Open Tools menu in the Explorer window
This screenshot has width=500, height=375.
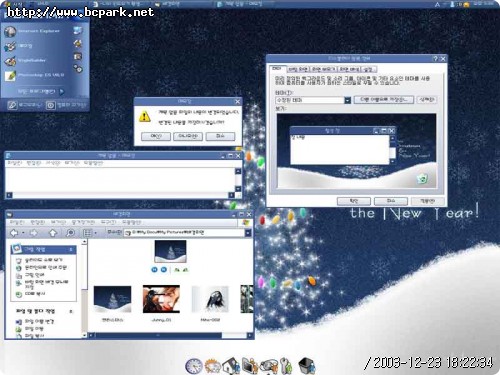click(x=108, y=222)
